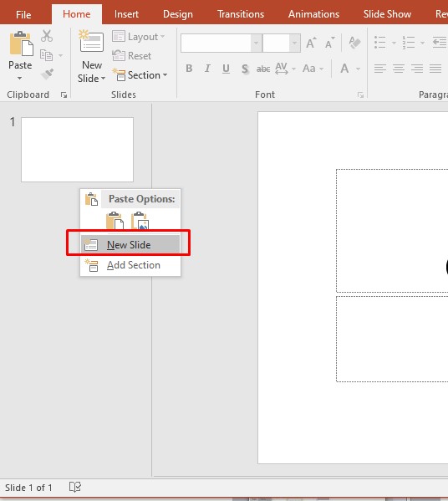Viewport: 448px width, 501px height.
Task: Open Paste dropdown arrow
Action: tap(20, 78)
